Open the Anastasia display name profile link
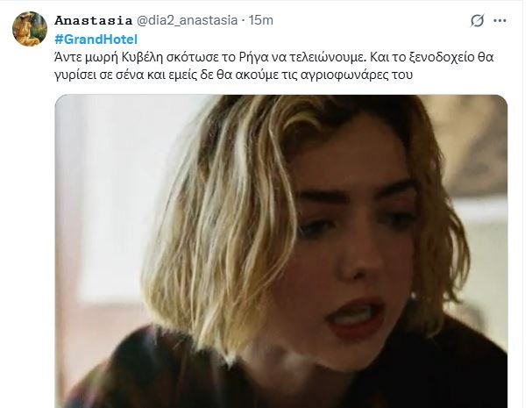The image size is (532, 408). [93, 20]
